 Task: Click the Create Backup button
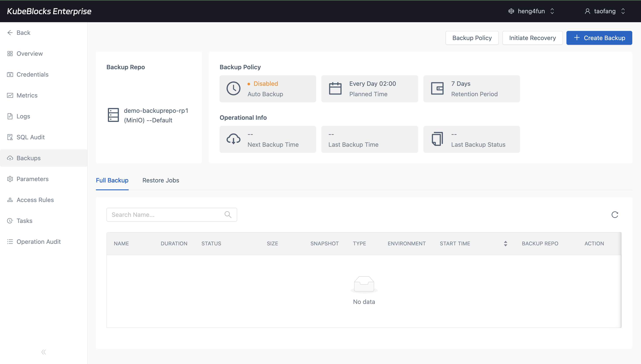[599, 38]
